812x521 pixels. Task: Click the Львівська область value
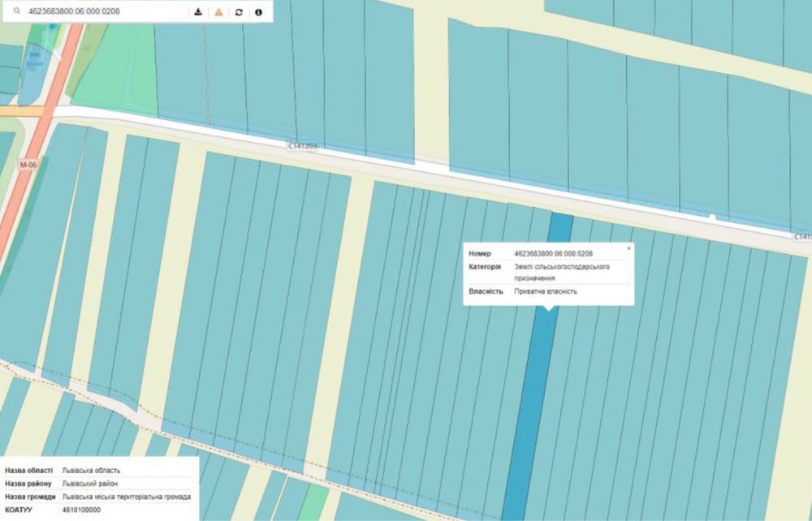[91, 471]
